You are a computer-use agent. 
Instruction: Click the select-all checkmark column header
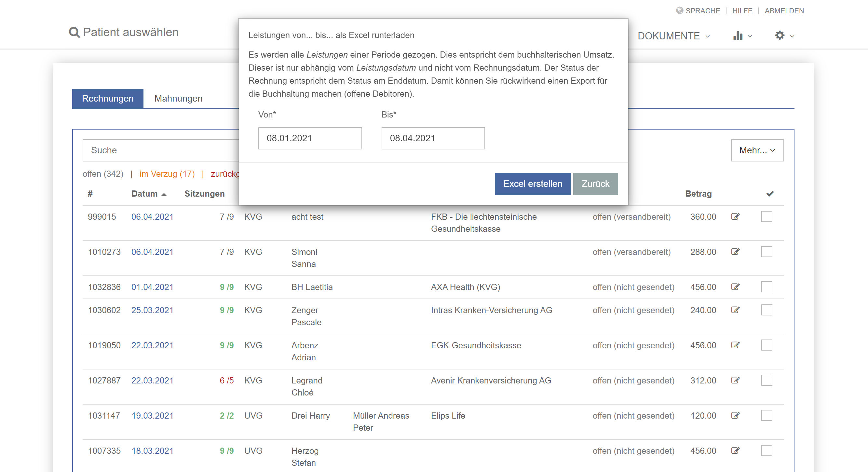point(770,193)
